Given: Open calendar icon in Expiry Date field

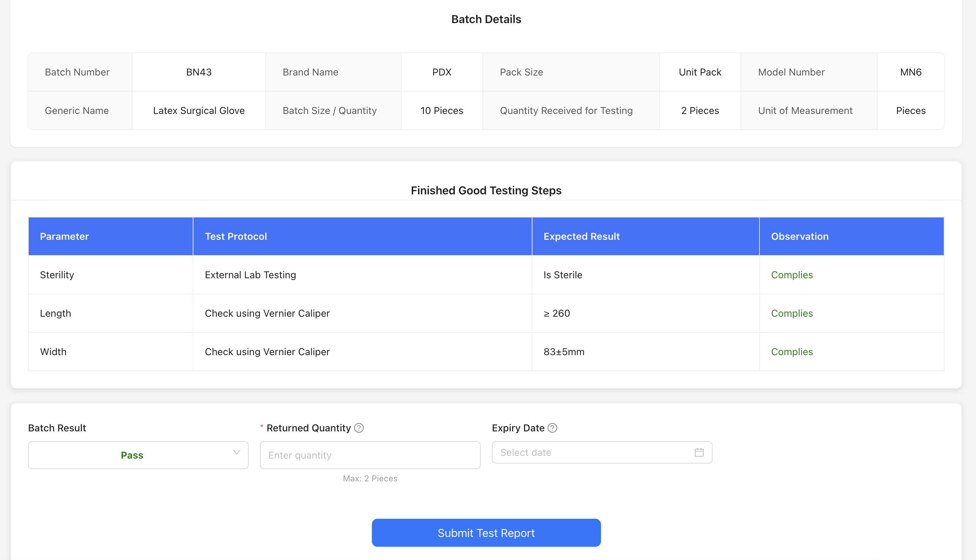Looking at the screenshot, I should [x=699, y=452].
